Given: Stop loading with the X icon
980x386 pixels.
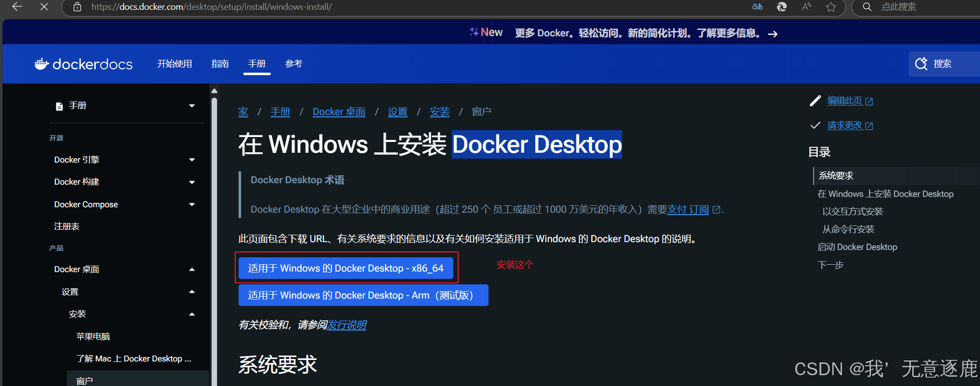Looking at the screenshot, I should pyautogui.click(x=44, y=7).
